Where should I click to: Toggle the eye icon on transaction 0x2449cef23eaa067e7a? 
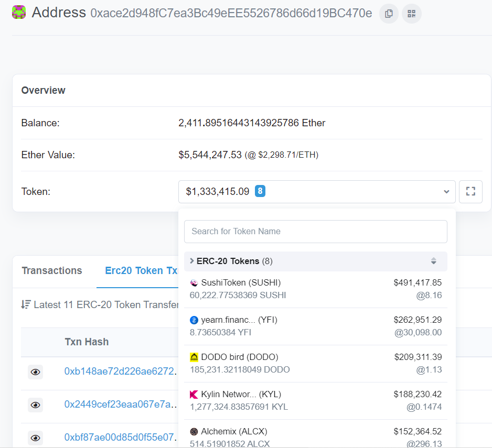pos(35,405)
